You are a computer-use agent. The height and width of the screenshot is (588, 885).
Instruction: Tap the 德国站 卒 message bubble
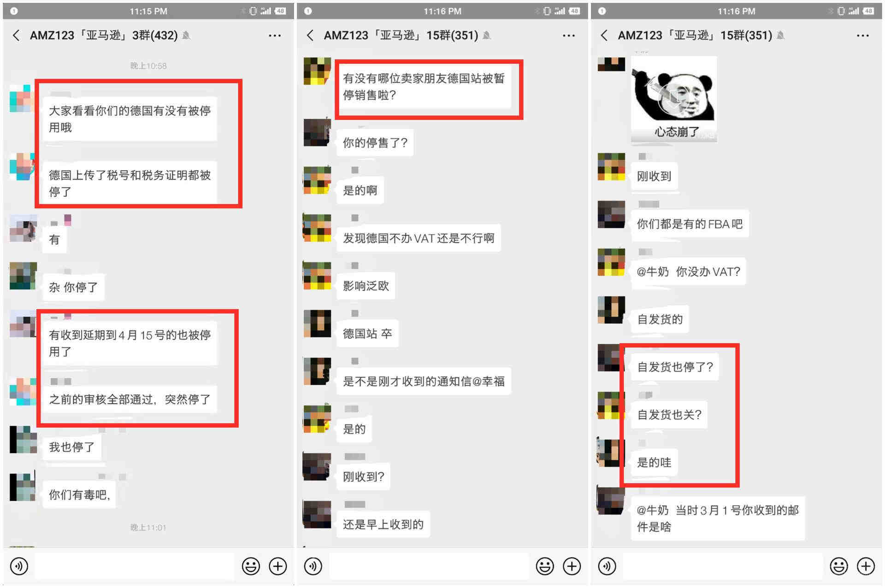(x=367, y=334)
